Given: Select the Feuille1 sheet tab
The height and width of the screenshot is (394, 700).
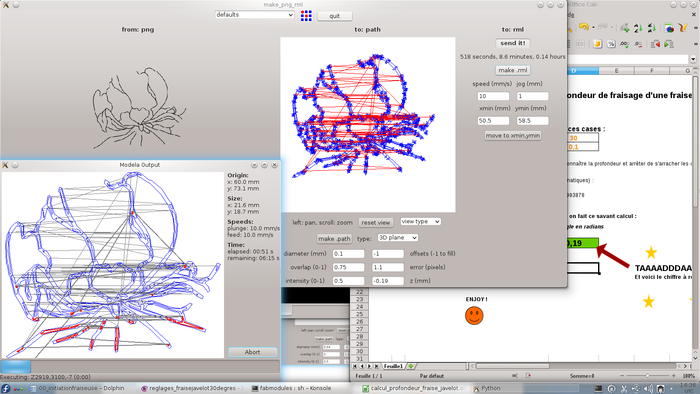Looking at the screenshot, I should coord(393,366).
